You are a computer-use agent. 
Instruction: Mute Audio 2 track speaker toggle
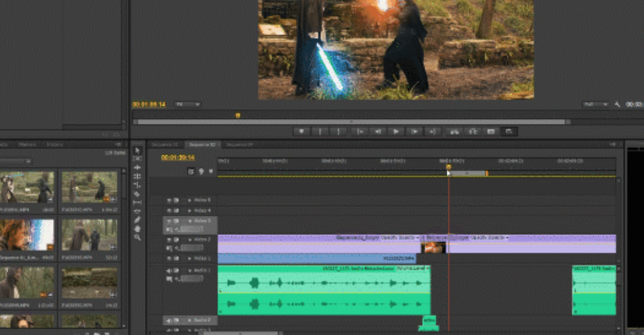pos(169,320)
